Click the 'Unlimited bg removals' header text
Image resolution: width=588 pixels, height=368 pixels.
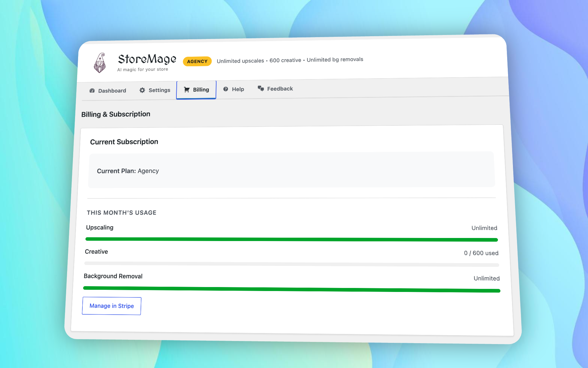335,59
